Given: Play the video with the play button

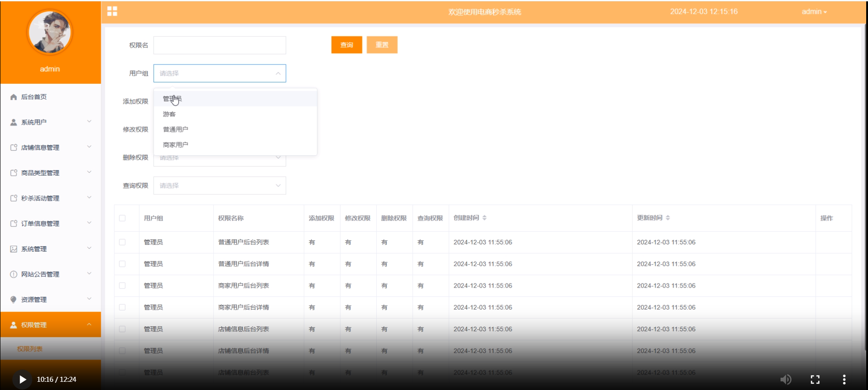Looking at the screenshot, I should pyautogui.click(x=22, y=380).
